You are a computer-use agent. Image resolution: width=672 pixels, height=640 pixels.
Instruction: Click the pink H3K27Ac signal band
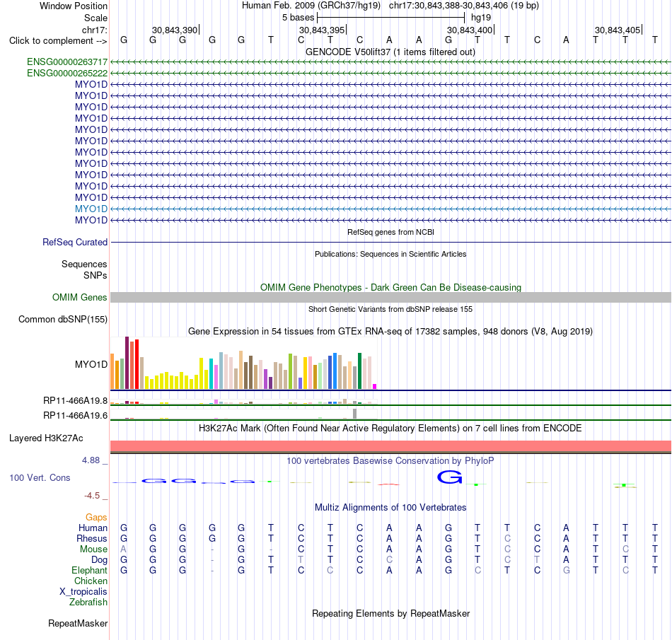point(390,446)
